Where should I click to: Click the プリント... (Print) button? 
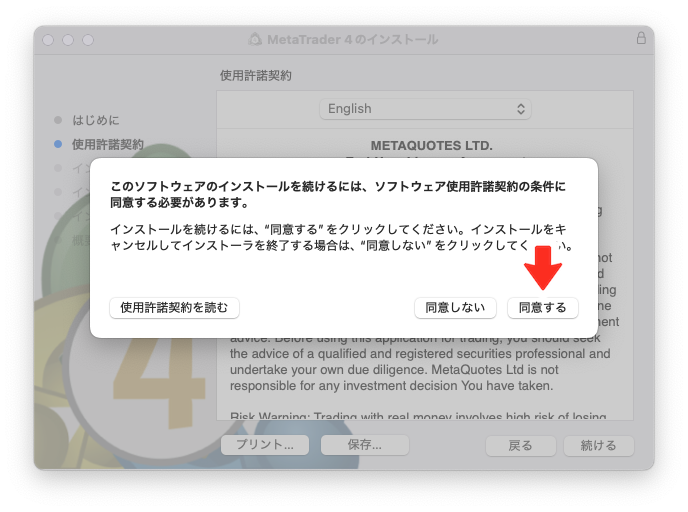pos(265,445)
